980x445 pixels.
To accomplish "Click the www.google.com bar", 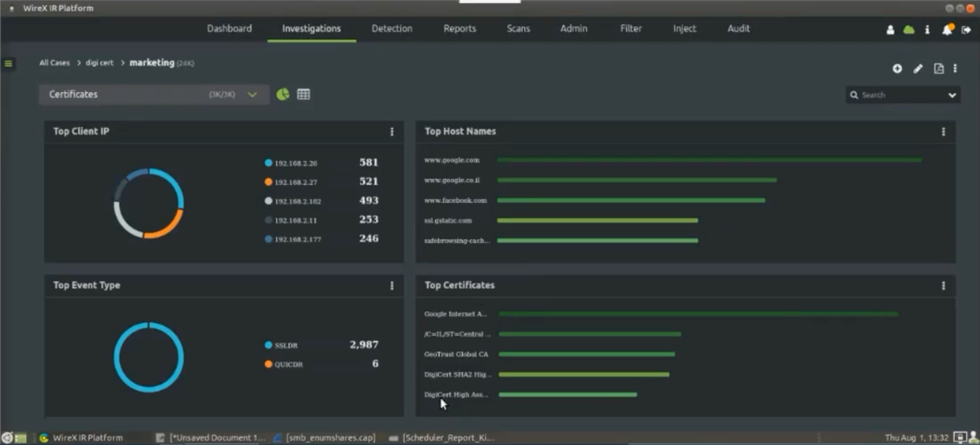I will [709, 160].
